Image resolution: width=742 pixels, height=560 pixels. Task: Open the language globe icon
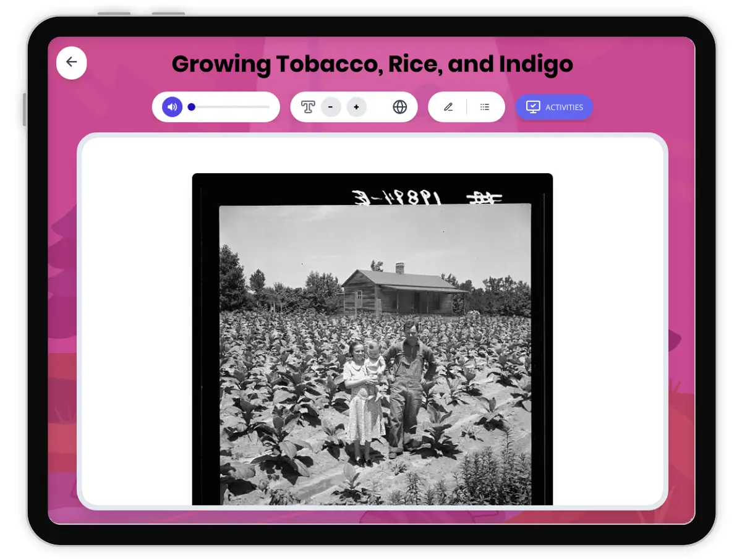(400, 107)
